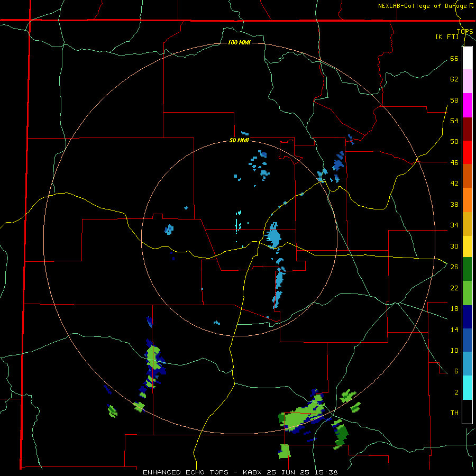Pick the magenta legend color segment
Viewport: 476px width, 476px height.
[467, 105]
